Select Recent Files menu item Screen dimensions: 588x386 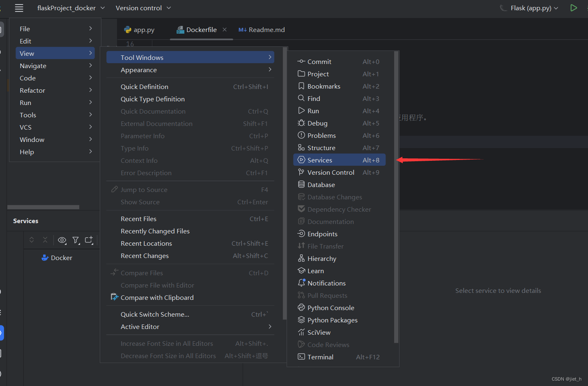click(190, 219)
